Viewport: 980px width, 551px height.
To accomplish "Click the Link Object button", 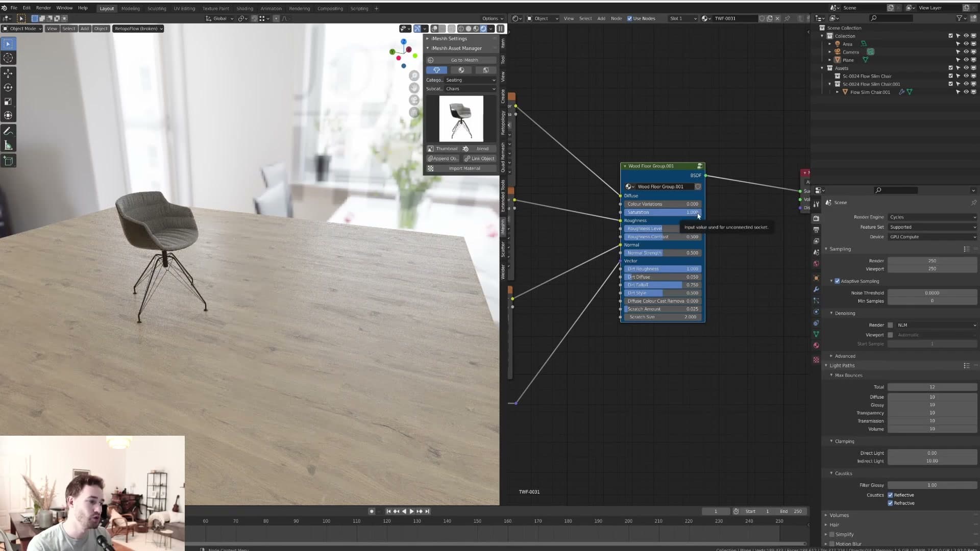I will pos(480,159).
